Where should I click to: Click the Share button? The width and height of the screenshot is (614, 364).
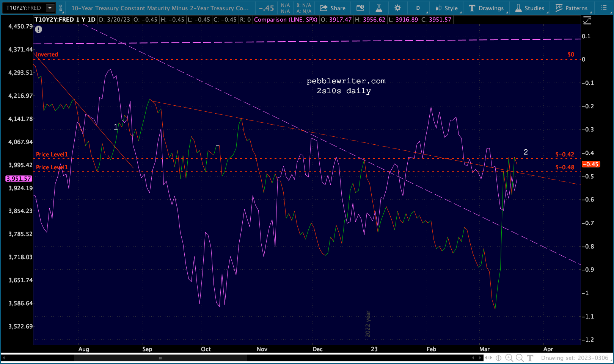(x=333, y=8)
